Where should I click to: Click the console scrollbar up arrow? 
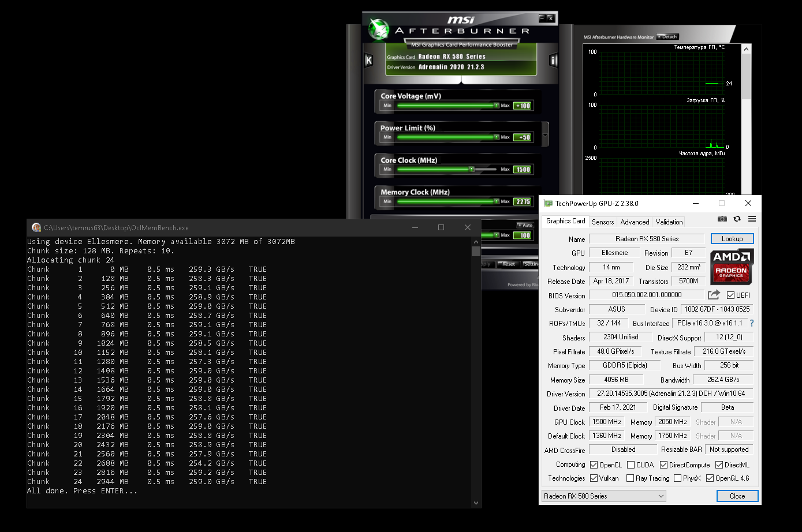476,241
